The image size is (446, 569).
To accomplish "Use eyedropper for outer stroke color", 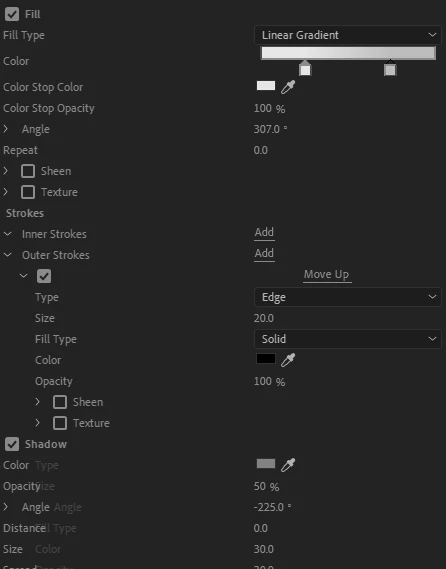I will pos(288,360).
